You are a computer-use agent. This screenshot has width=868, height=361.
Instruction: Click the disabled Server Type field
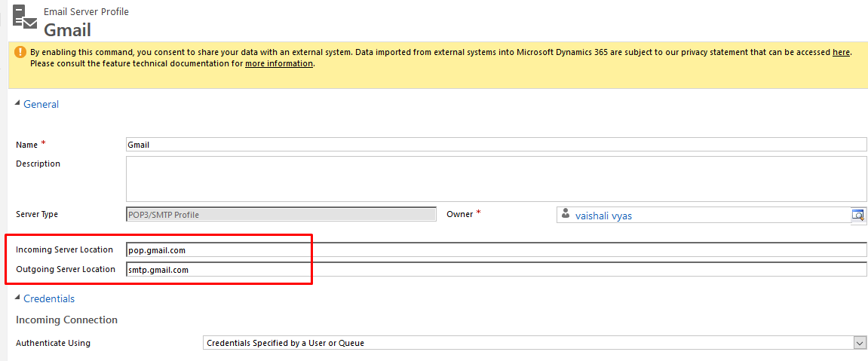point(281,214)
